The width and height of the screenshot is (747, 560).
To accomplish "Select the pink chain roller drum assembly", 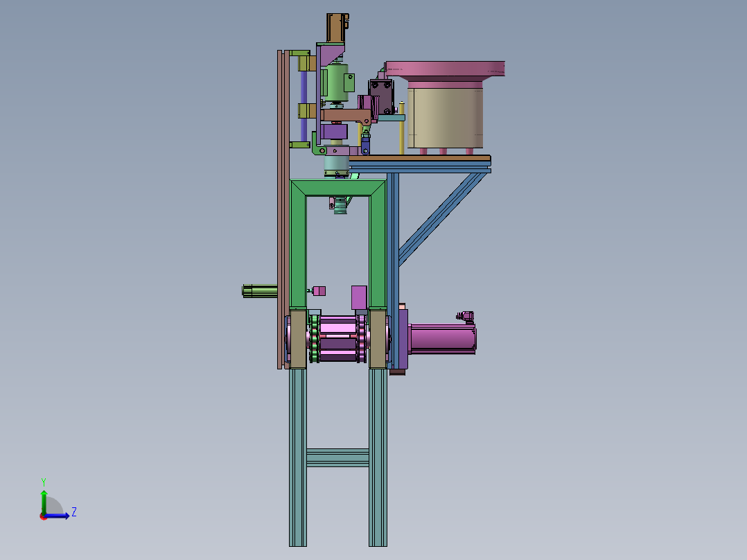I will pyautogui.click(x=337, y=338).
